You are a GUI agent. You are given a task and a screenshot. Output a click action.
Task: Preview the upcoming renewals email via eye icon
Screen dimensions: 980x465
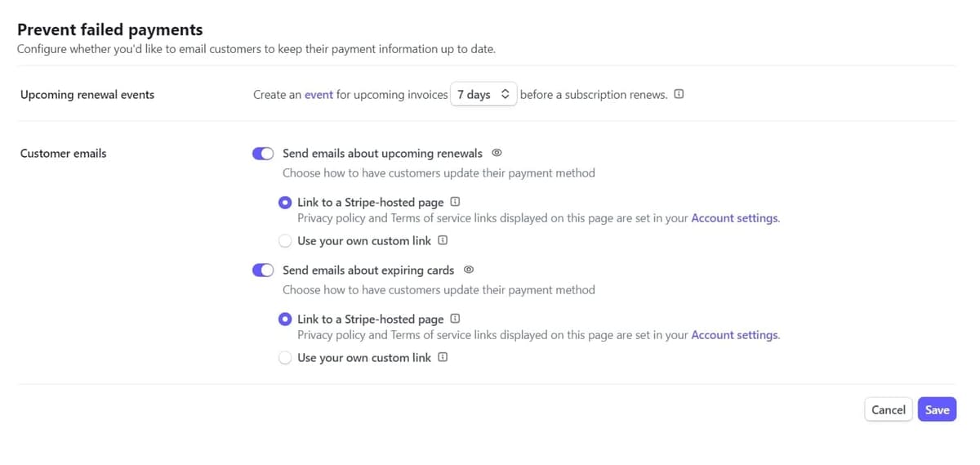(x=497, y=154)
